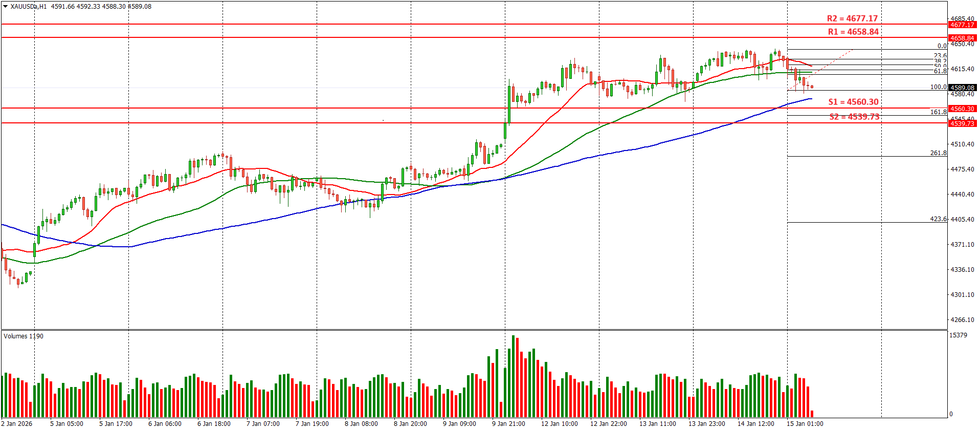Select the R1 = 4658.84 resistance label
This screenshot has width=980, height=430.
pos(853,32)
